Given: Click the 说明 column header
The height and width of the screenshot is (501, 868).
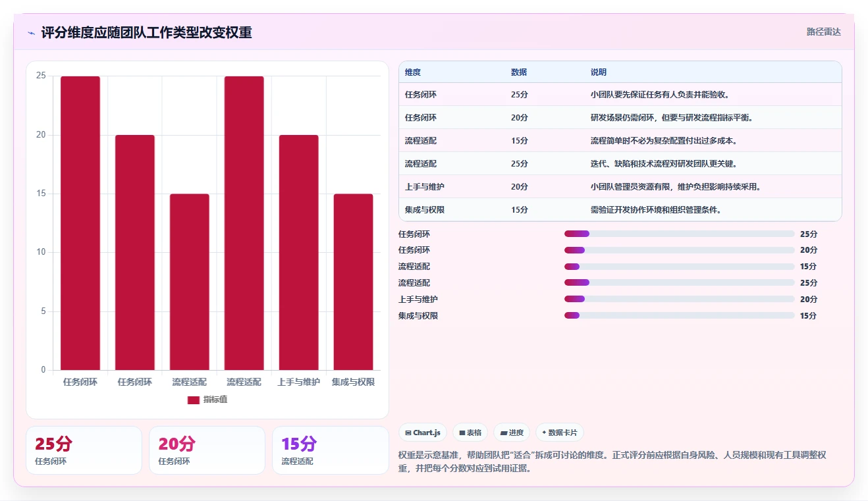Looking at the screenshot, I should coord(599,72).
